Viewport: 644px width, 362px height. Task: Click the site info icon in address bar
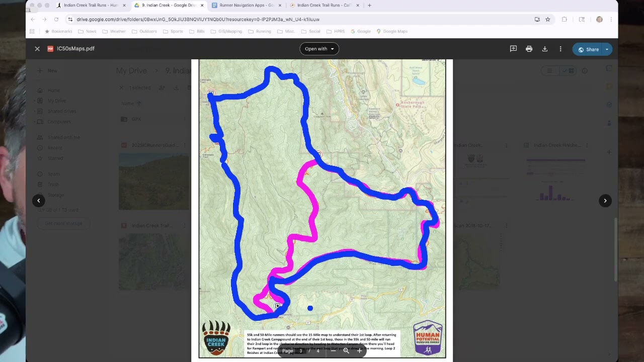tap(70, 19)
